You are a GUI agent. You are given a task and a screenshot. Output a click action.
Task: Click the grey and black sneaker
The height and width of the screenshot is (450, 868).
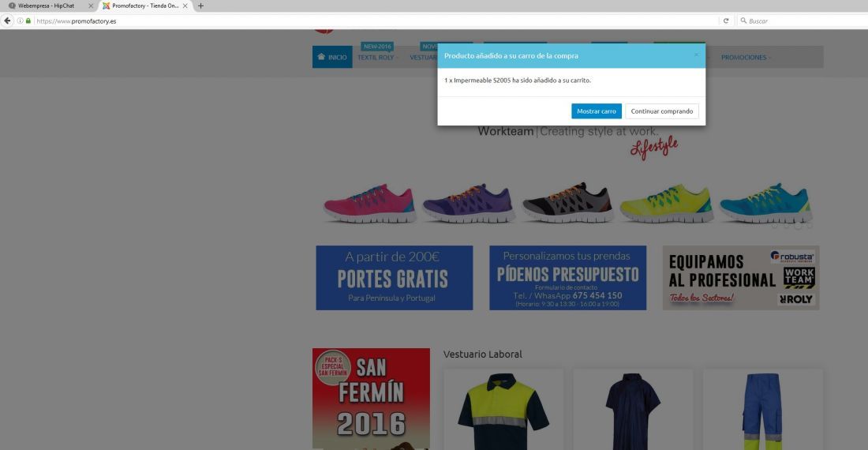568,203
